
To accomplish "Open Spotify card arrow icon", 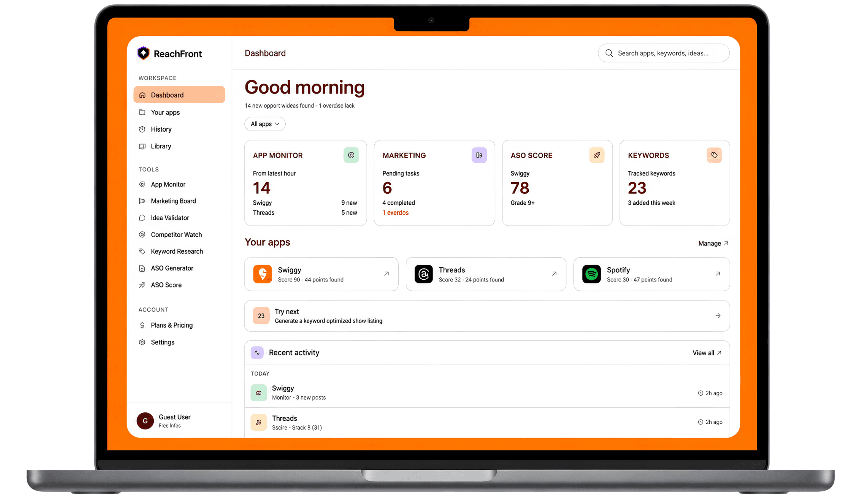I will click(x=718, y=274).
